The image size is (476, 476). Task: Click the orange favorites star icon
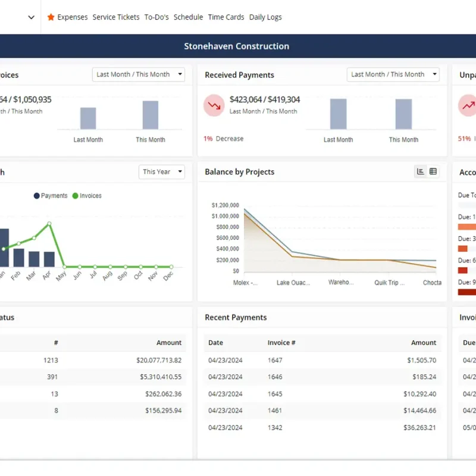51,17
